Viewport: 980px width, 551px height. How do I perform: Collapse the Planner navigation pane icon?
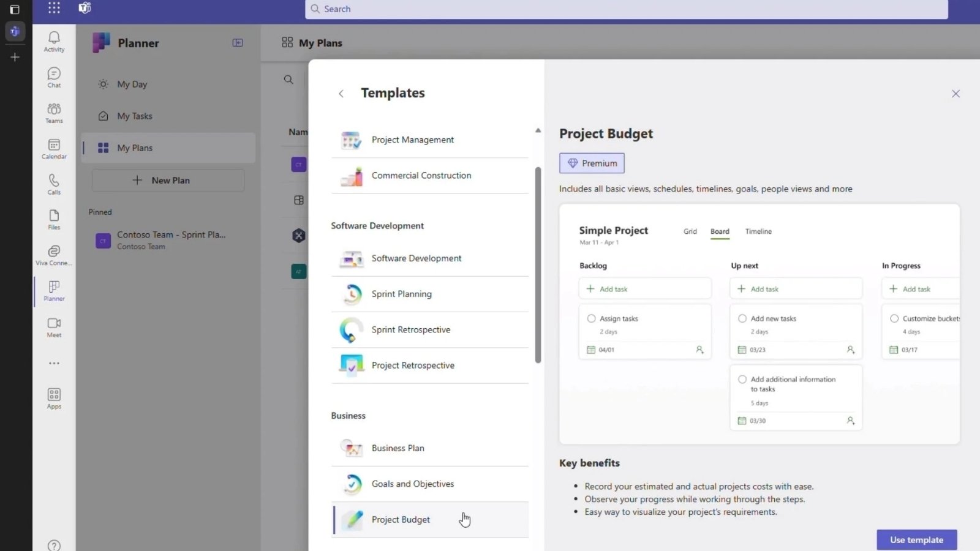click(238, 43)
